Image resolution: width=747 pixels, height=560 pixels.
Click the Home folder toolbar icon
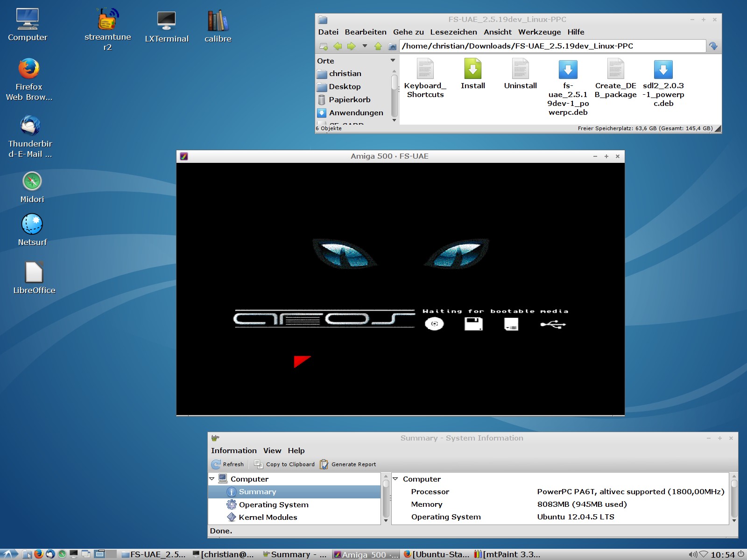[x=392, y=46]
